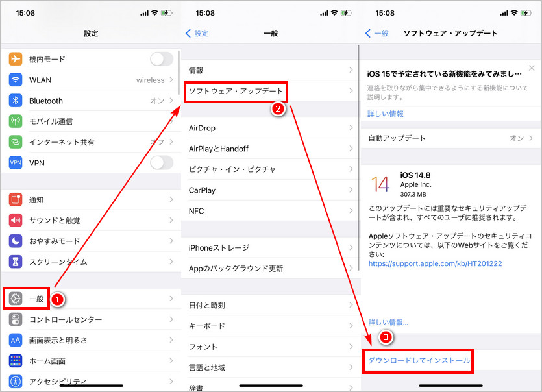
Task: Go back using the 設定 back button
Action: pos(197,33)
